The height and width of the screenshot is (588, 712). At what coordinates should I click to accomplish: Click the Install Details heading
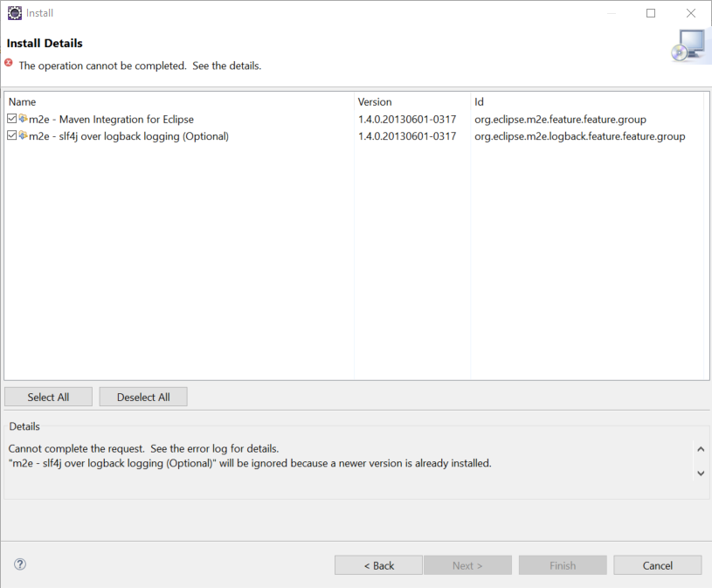[45, 43]
